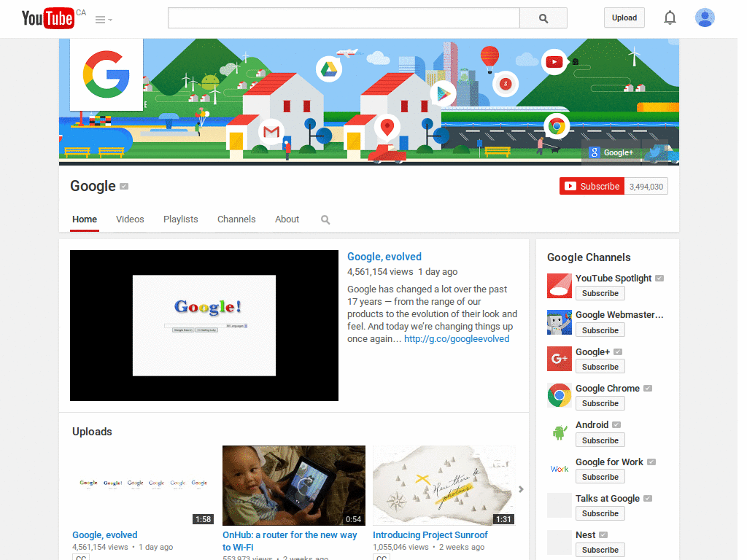This screenshot has height=560, width=747.
Task: Click the verified badge next to YouTube Spotlight
Action: (659, 278)
